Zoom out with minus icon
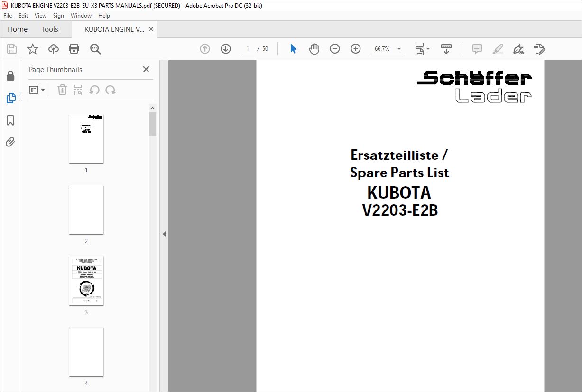 pyautogui.click(x=335, y=49)
